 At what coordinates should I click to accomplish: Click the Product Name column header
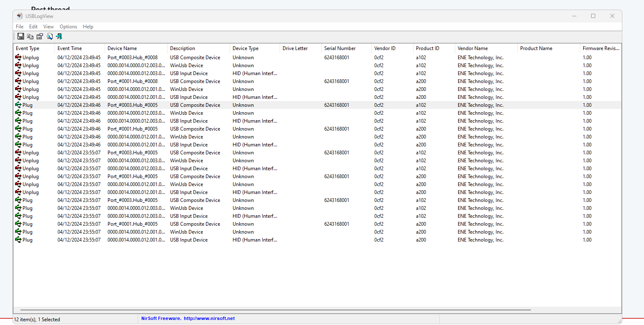[x=549, y=48]
